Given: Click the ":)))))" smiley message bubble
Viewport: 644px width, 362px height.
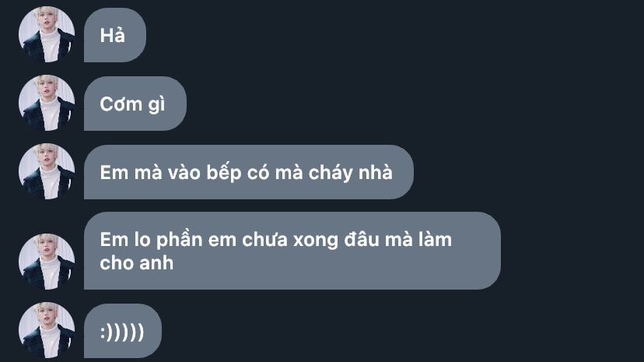Looking at the screenshot, I should coord(123,331).
